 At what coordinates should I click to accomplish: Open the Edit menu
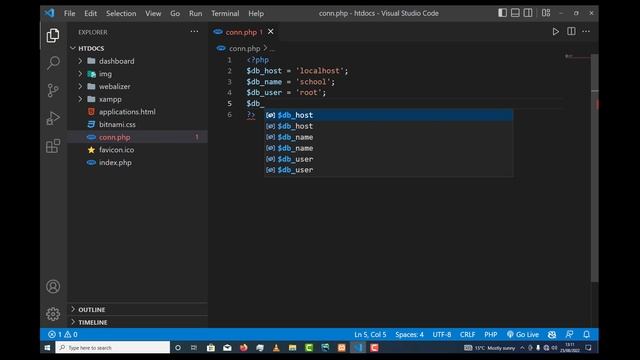[91, 13]
